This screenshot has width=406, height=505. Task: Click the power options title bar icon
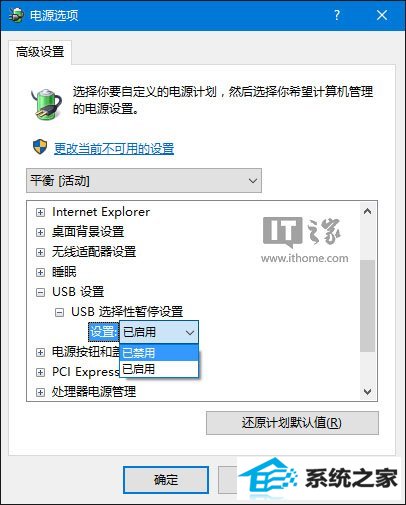point(17,15)
